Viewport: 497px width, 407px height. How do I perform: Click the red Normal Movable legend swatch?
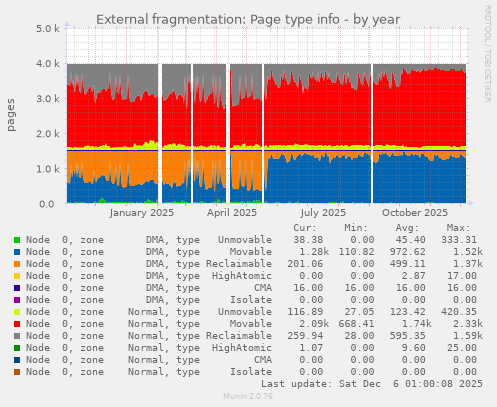tap(17, 324)
